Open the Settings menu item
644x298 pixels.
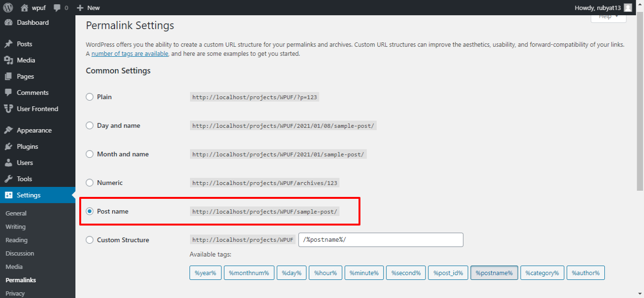click(x=38, y=195)
